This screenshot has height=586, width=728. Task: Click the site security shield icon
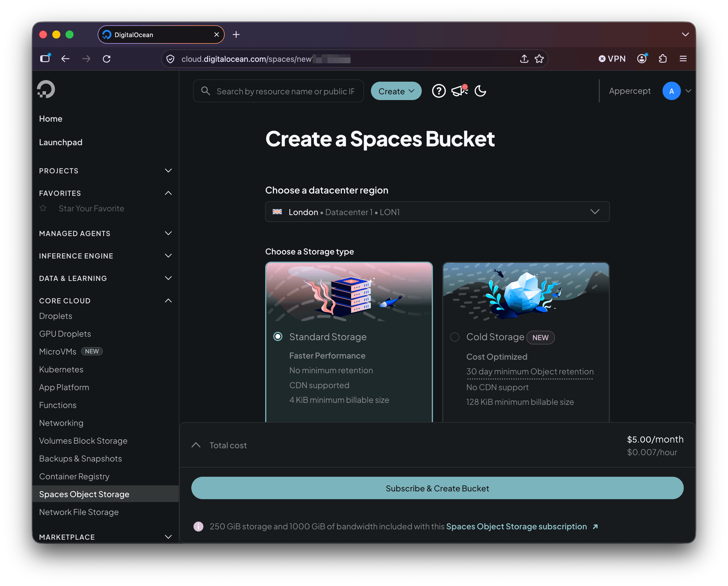(x=171, y=59)
